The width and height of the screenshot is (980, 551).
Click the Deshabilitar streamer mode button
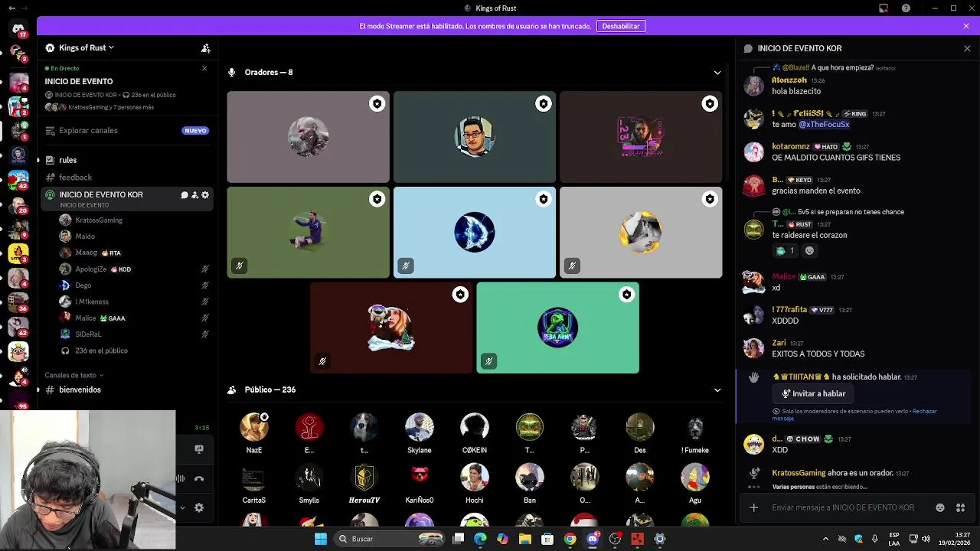621,26
